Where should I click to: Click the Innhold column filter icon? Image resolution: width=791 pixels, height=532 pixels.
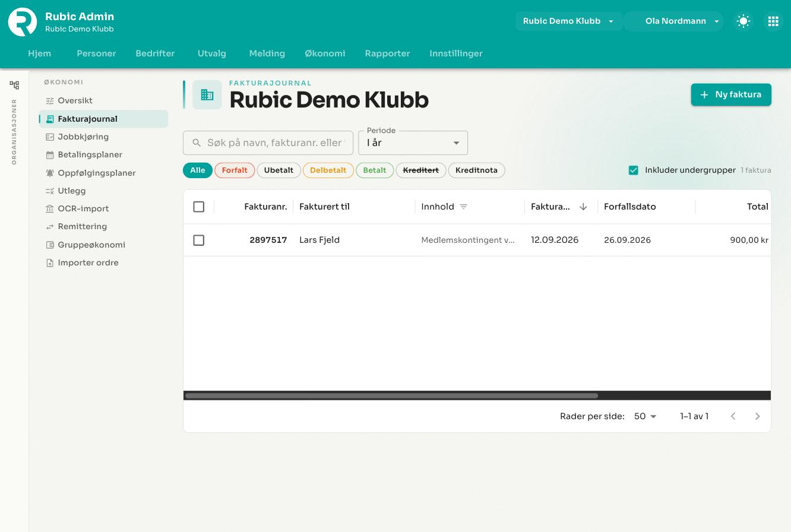(x=464, y=207)
